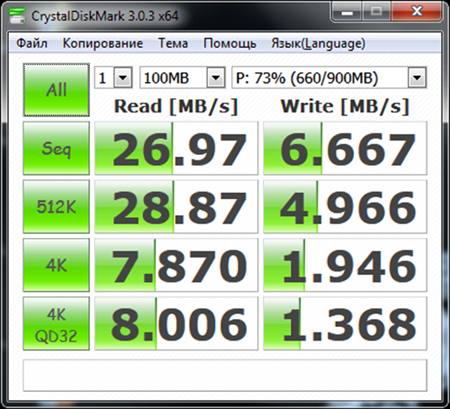This screenshot has width=450, height=409.
Task: Open the Язык(Language) menu
Action: point(318,43)
